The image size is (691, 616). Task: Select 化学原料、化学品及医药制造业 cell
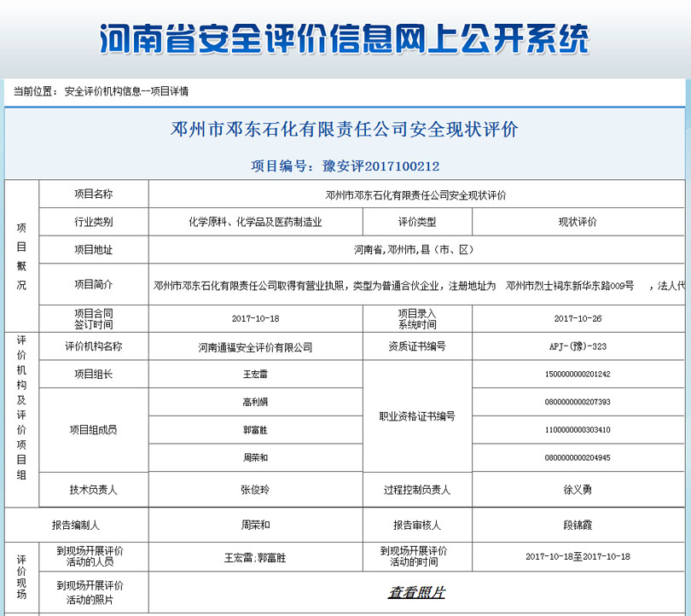pyautogui.click(x=256, y=222)
